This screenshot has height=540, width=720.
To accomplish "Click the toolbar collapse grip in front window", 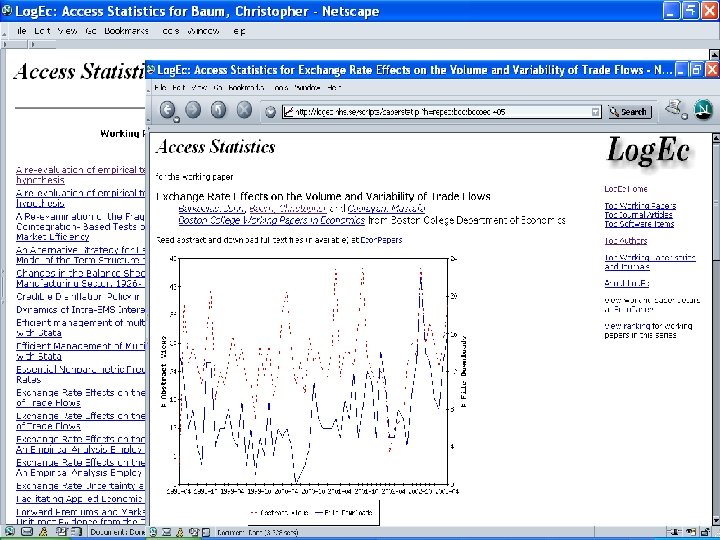I will coord(149,110).
